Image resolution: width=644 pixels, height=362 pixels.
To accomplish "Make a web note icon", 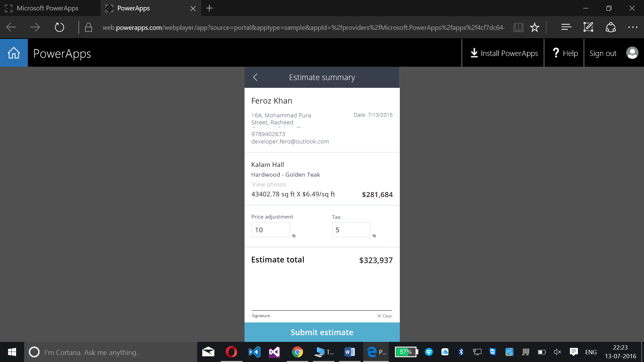I will click(x=588, y=27).
